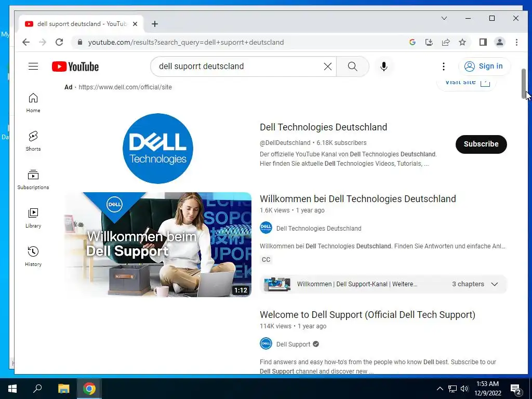The image size is (532, 399).
Task: Toggle the Chrome side panel icon
Action: pos(483,42)
